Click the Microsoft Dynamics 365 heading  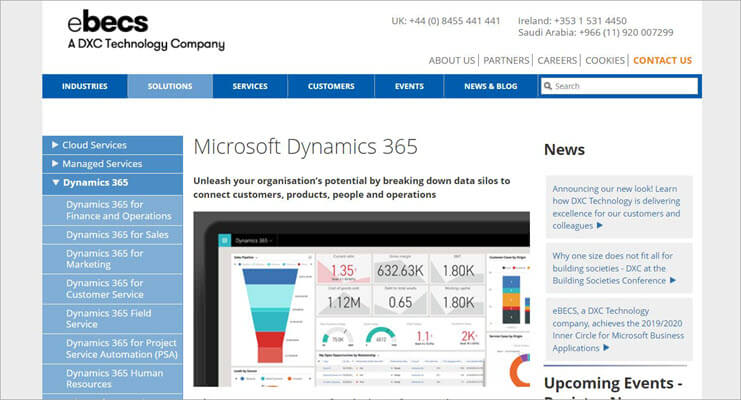click(x=305, y=147)
